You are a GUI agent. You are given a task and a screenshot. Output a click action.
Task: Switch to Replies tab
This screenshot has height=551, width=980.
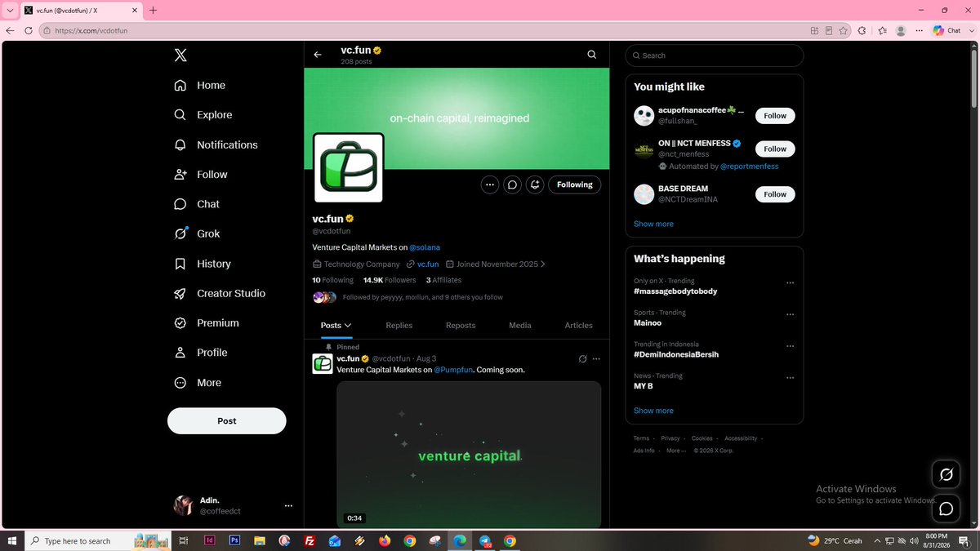click(x=399, y=325)
